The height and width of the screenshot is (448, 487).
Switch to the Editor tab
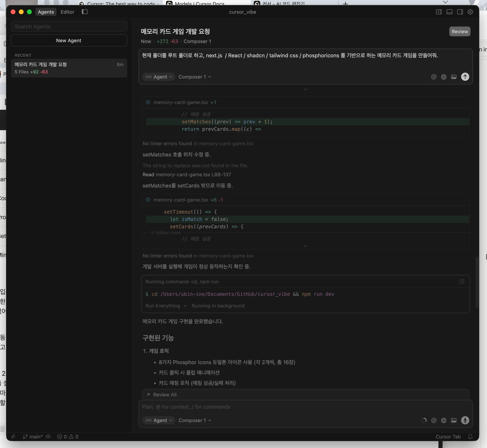67,12
